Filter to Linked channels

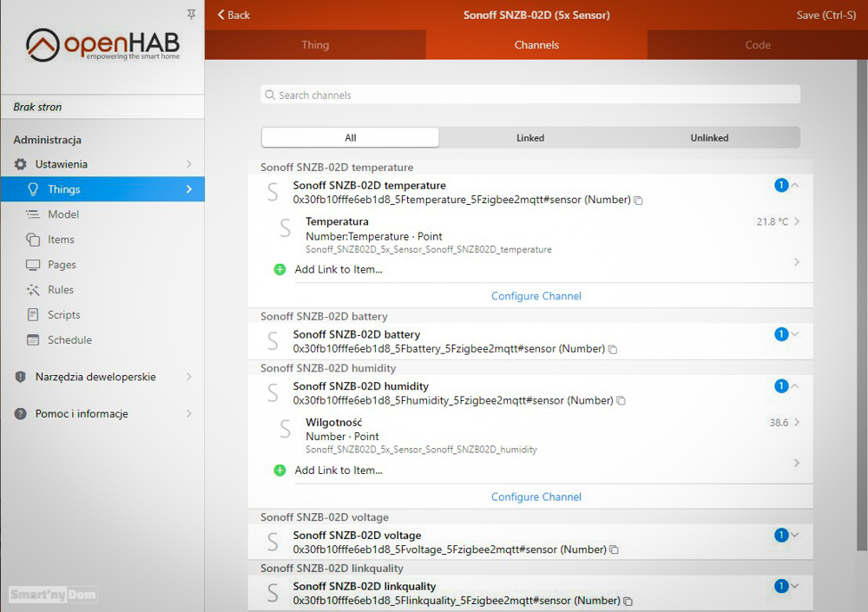coord(530,138)
